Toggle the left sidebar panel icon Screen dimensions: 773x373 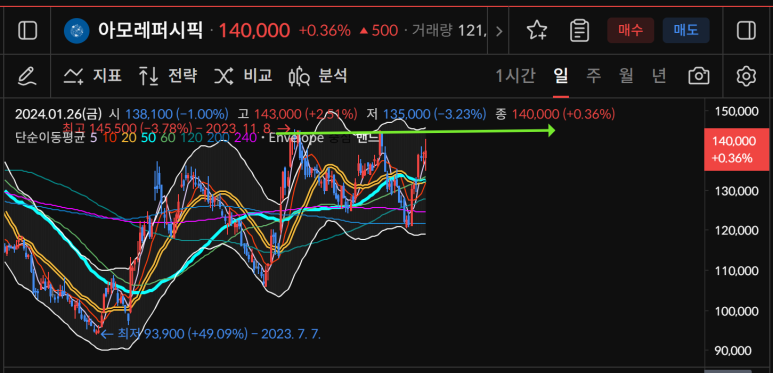pyautogui.click(x=28, y=31)
